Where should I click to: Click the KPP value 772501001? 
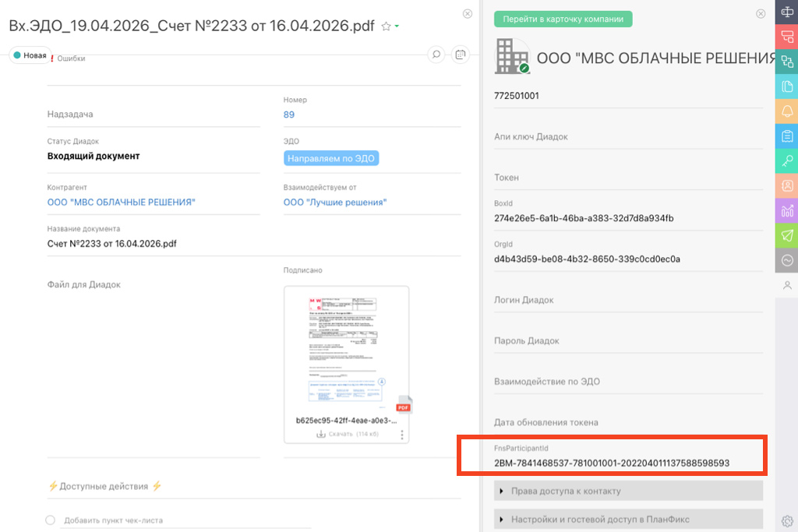tap(516, 96)
